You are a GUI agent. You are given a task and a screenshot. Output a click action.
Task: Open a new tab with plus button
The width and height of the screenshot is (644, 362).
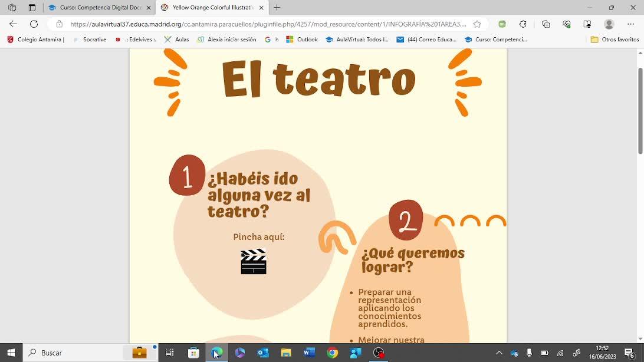277,8
